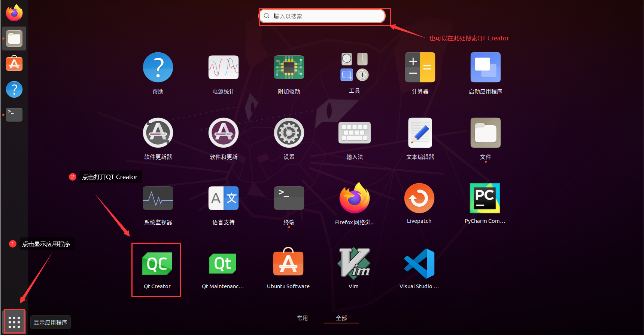Image resolution: width=644 pixels, height=335 pixels.
Task: Switch to the Frequent (常用) tab
Action: (x=303, y=318)
